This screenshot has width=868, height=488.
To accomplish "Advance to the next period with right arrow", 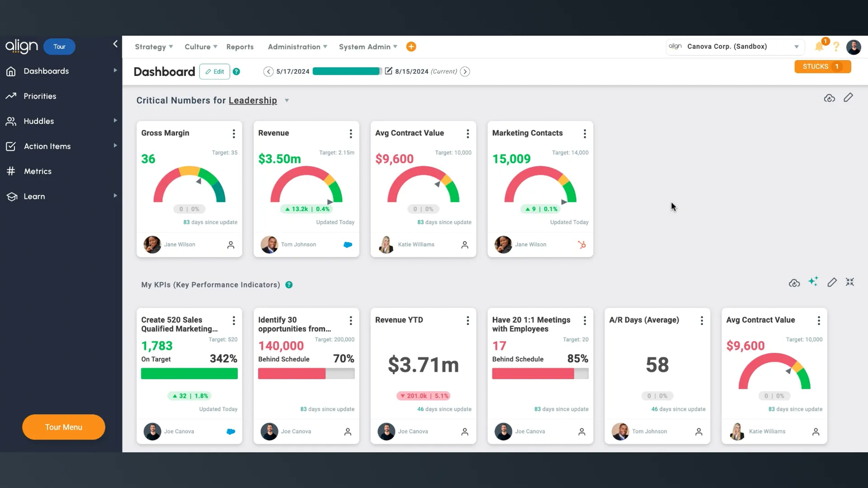I will click(x=465, y=72).
